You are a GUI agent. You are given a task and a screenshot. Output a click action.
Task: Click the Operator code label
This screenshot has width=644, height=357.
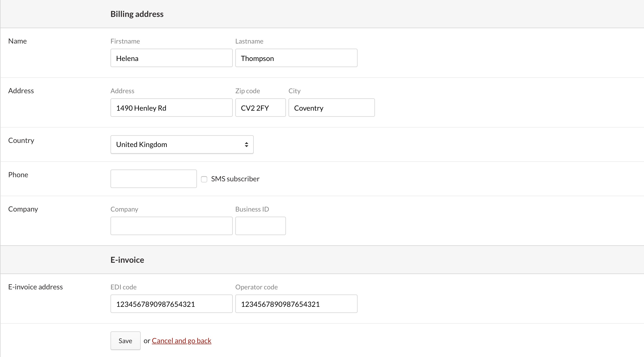256,287
